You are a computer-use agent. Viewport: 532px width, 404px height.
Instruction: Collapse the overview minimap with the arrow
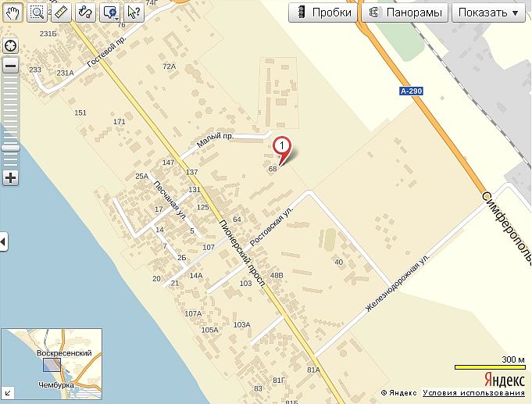point(8,393)
